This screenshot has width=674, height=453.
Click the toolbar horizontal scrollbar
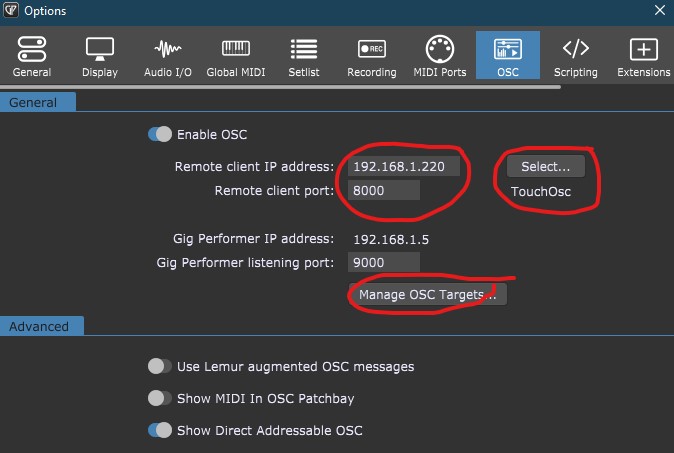coord(280,87)
